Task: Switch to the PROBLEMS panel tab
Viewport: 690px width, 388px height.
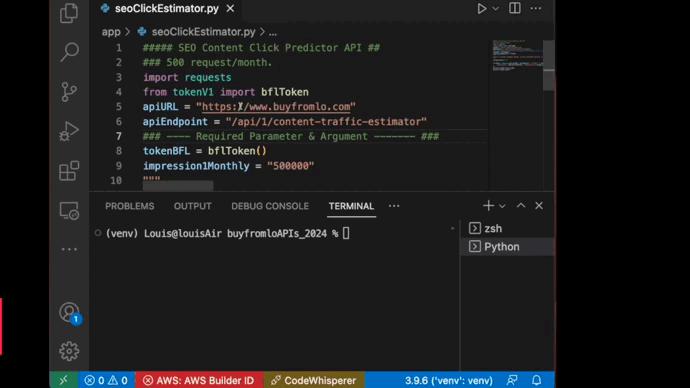Action: [129, 206]
